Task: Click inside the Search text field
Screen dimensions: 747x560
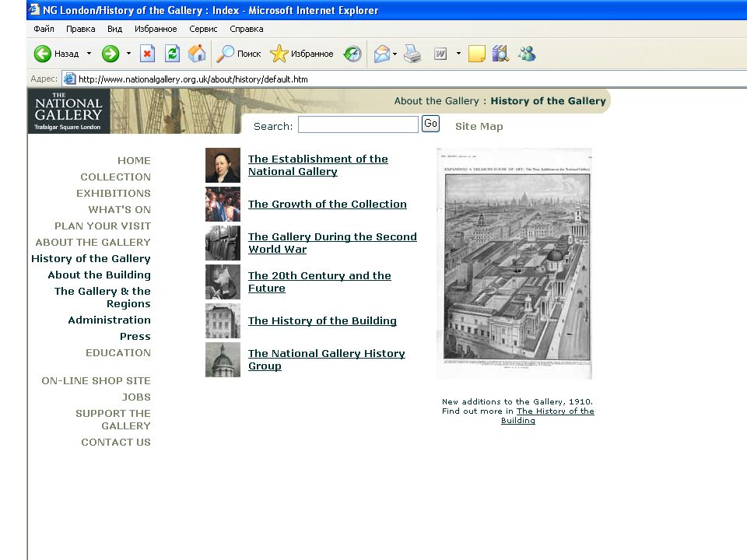Action: point(358,124)
